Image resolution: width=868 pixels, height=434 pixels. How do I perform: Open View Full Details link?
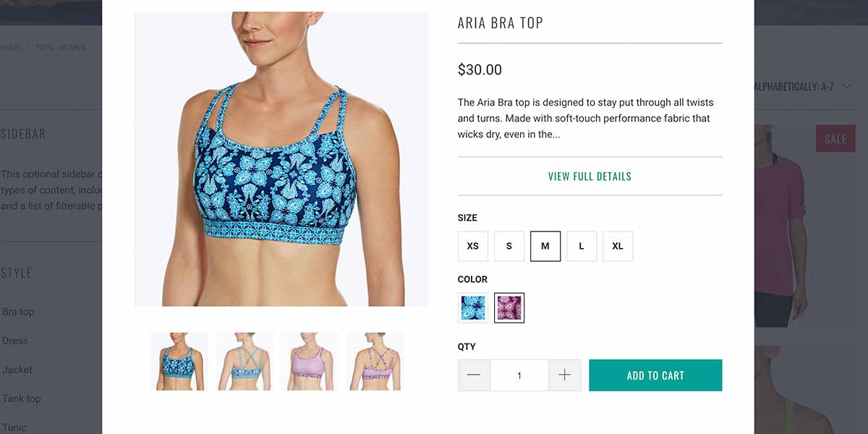click(590, 176)
